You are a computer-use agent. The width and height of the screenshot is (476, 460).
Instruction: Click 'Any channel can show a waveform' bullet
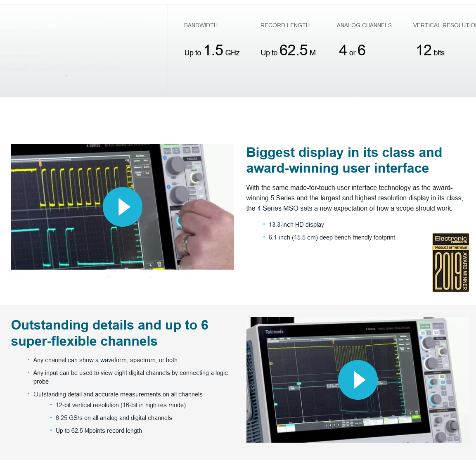(105, 360)
